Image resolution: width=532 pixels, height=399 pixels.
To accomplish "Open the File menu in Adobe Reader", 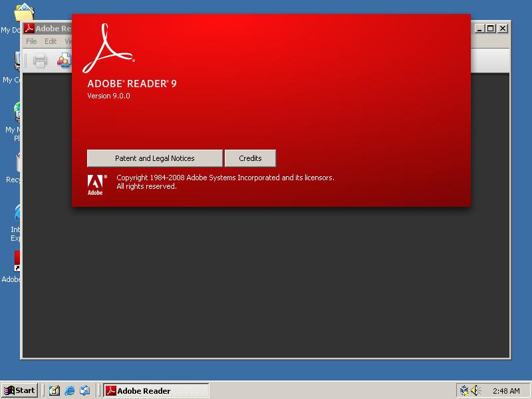I will coord(31,41).
